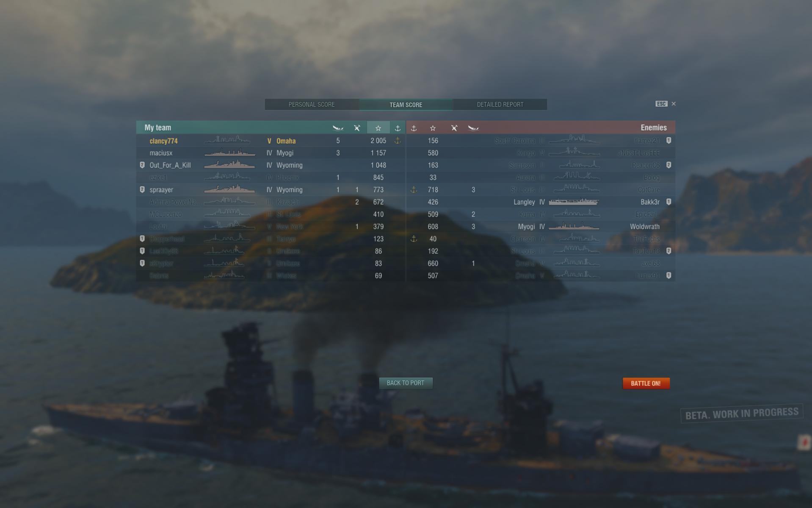Screen dimensions: 812x508
Task: Close the results screen with X
Action: (674, 104)
